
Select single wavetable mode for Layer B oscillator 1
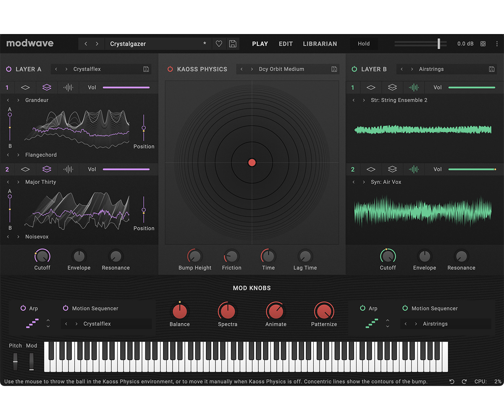click(371, 87)
